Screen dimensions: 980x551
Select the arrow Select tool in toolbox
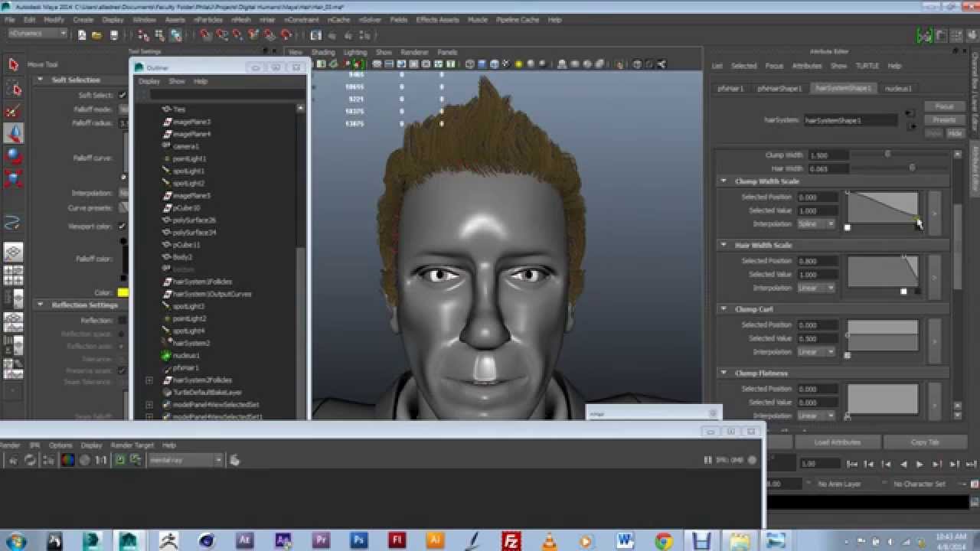tap(13, 65)
